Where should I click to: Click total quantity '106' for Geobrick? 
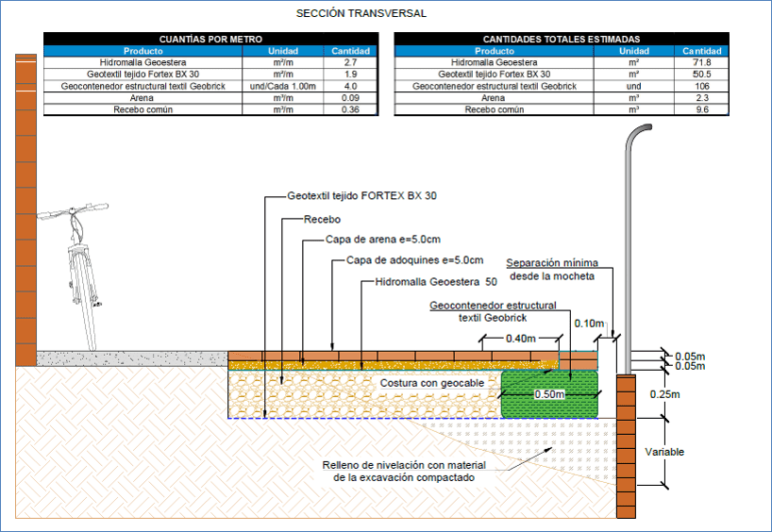tap(701, 86)
